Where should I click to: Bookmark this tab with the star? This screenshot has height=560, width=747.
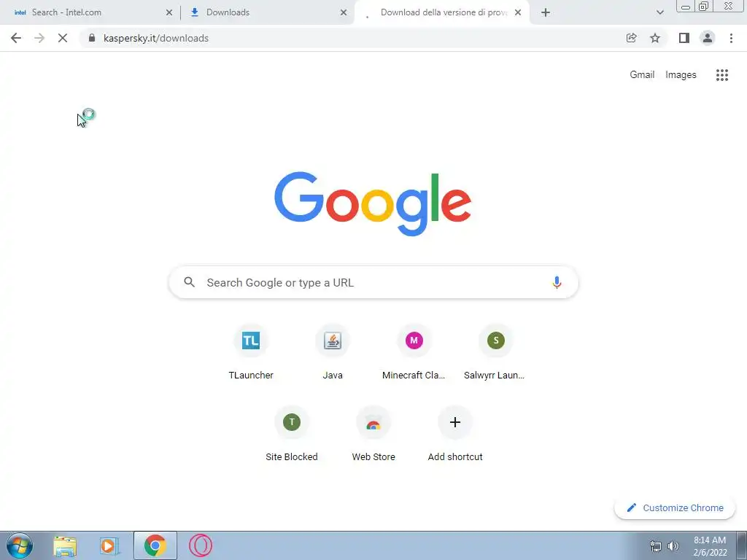[655, 38]
